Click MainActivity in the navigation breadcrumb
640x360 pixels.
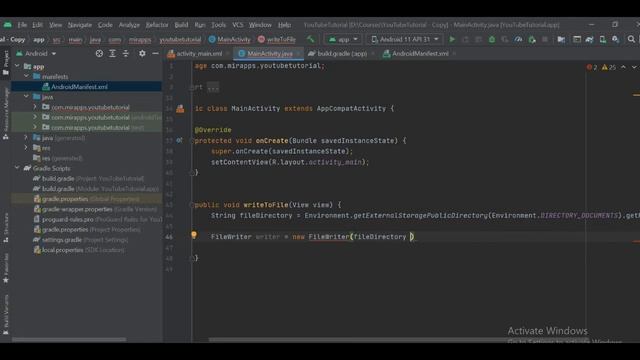tap(230, 40)
